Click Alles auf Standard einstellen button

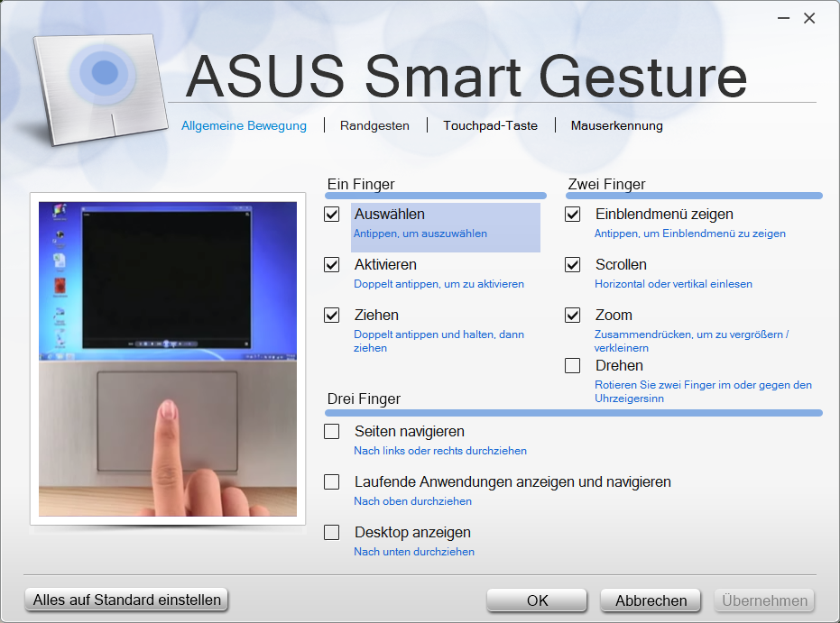click(126, 600)
